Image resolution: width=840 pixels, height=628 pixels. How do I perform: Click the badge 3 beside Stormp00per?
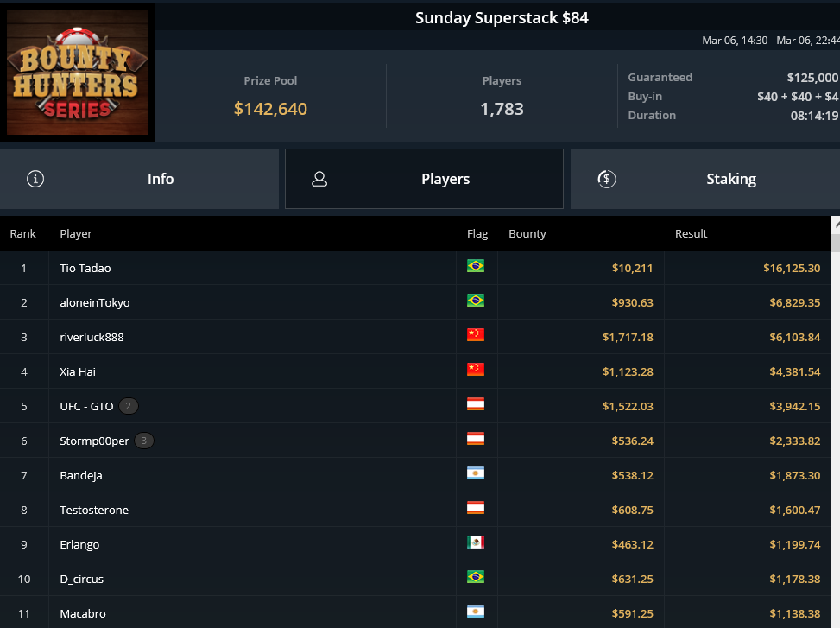pyautogui.click(x=144, y=441)
